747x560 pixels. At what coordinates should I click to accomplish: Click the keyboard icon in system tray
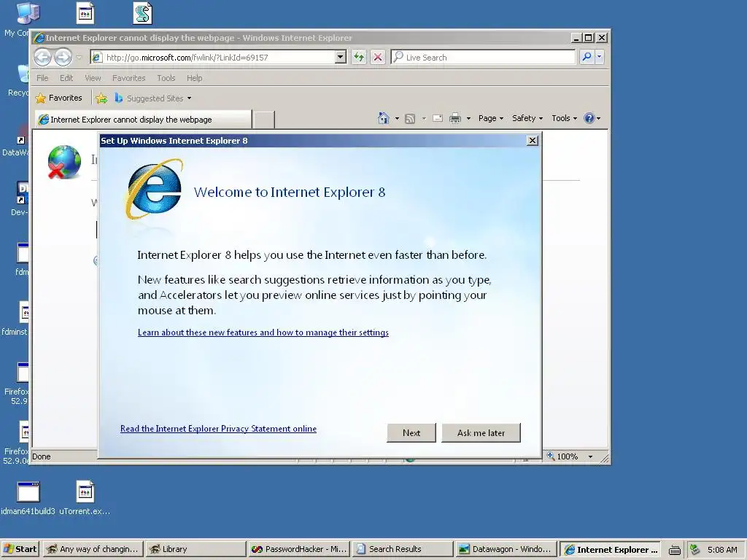(x=674, y=550)
